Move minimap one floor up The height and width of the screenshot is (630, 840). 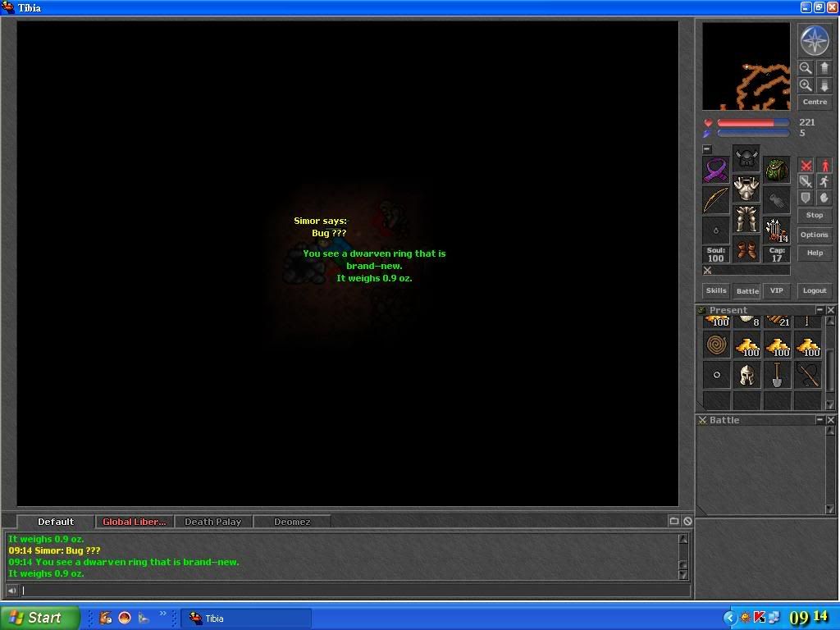coord(824,68)
